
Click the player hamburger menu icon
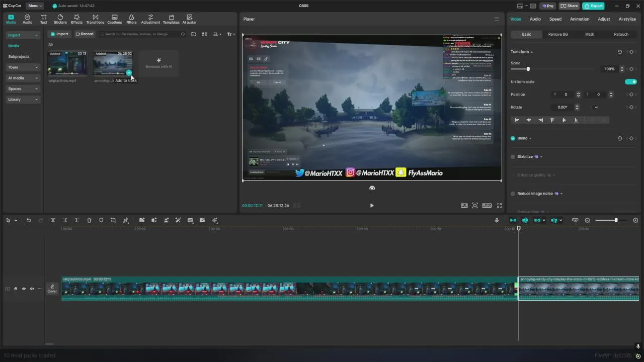coord(497,19)
